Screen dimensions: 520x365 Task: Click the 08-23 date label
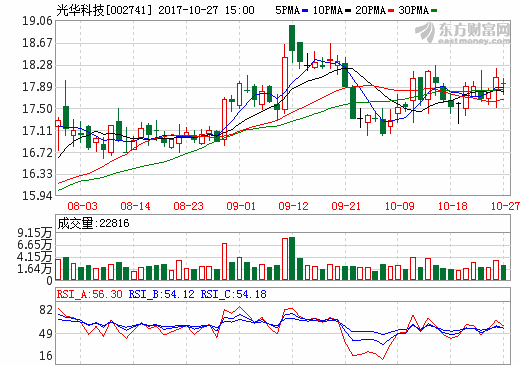point(188,206)
